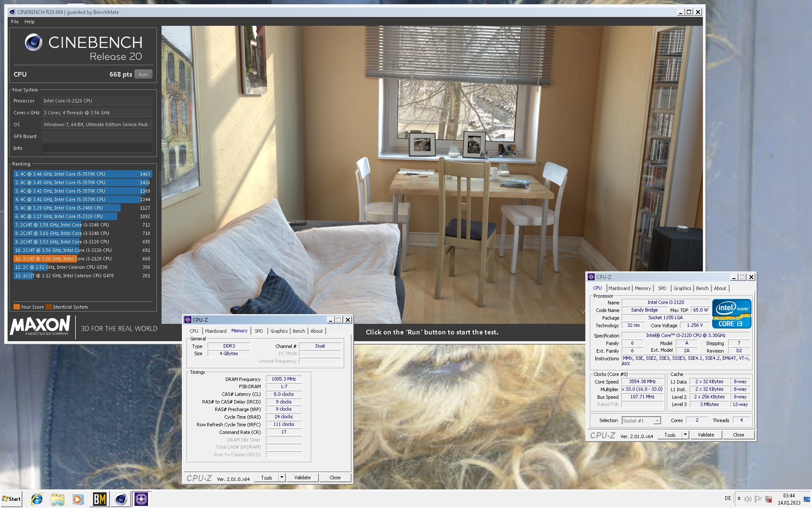This screenshot has height=508, width=812.
Task: Select the orange i3-2120 ranking row
Action: [82, 259]
